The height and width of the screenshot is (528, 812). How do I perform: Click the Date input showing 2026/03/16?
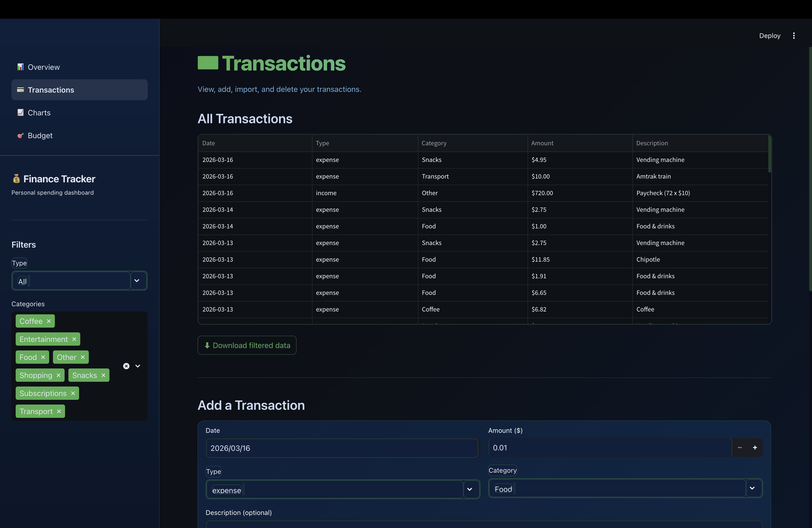341,448
